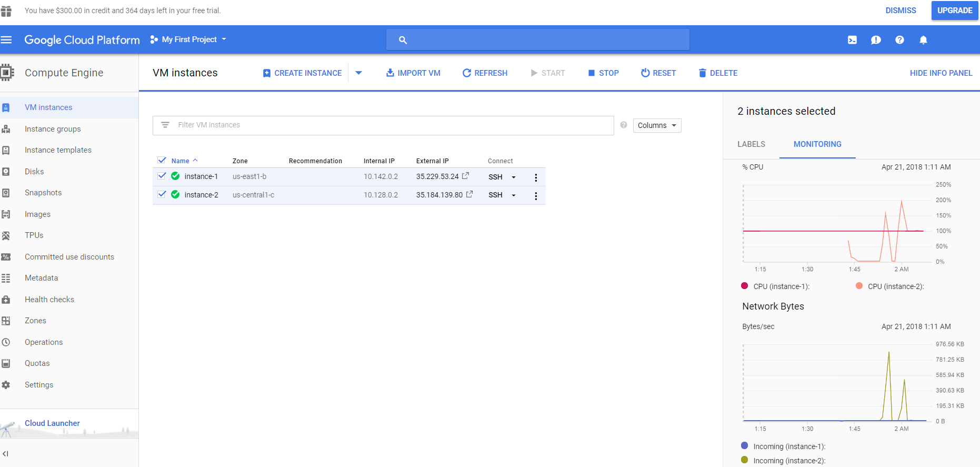Open VM instances in the sidebar

(69, 107)
